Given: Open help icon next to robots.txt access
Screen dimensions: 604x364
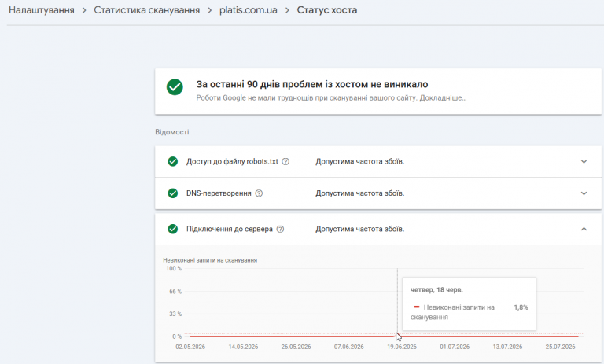Looking at the screenshot, I should point(285,162).
